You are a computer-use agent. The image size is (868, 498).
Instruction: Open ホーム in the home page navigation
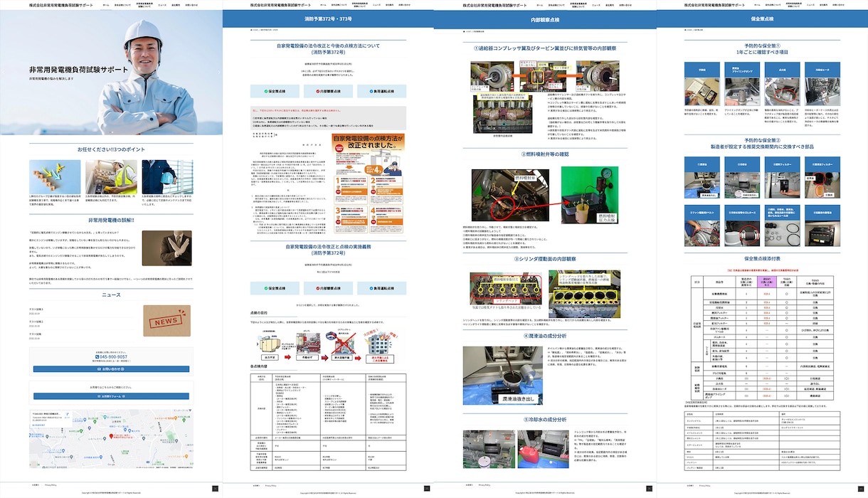coord(105,4)
